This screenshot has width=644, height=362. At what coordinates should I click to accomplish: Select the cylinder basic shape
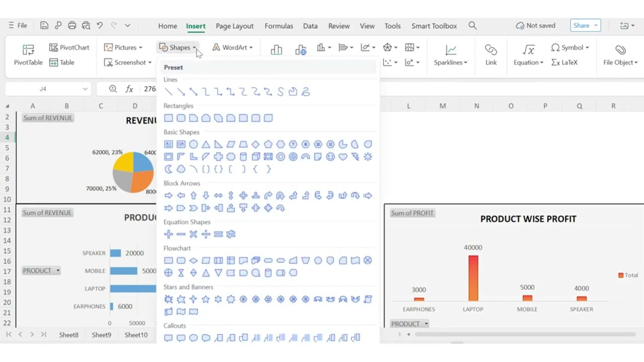pyautogui.click(x=243, y=157)
